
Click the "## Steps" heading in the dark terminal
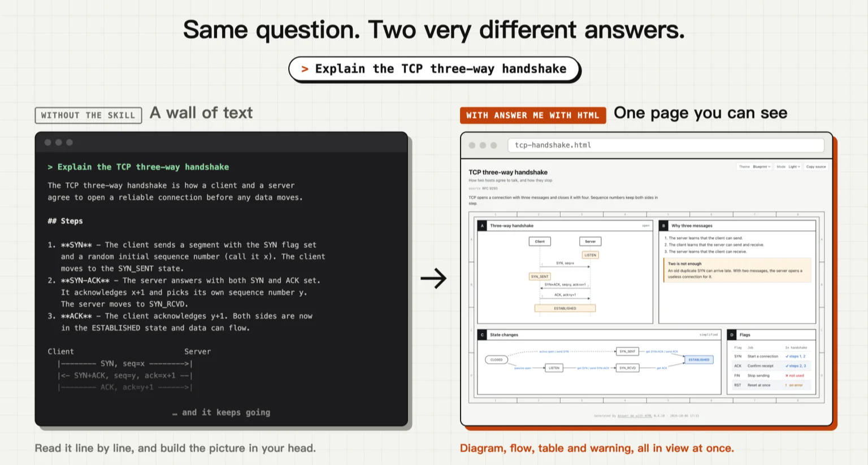(x=65, y=221)
